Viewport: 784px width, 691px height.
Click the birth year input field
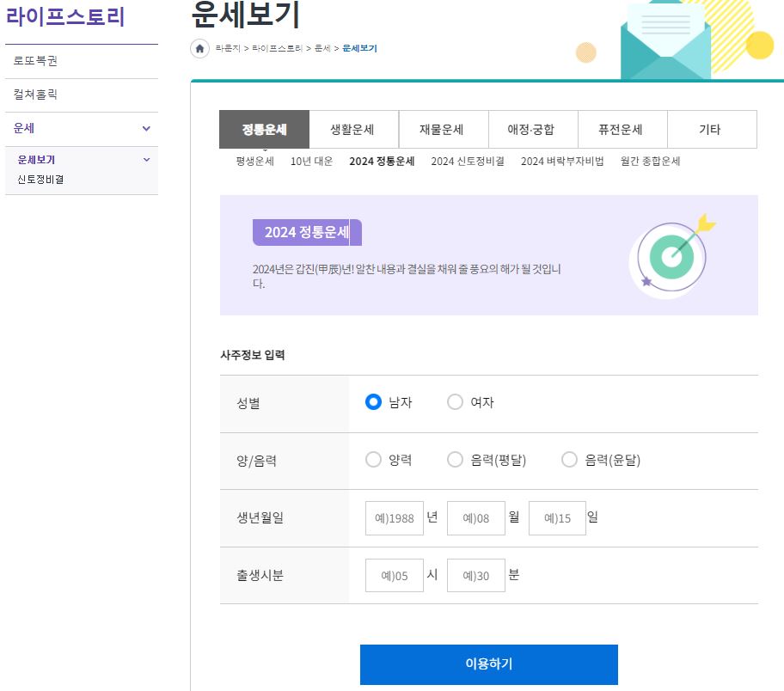394,517
